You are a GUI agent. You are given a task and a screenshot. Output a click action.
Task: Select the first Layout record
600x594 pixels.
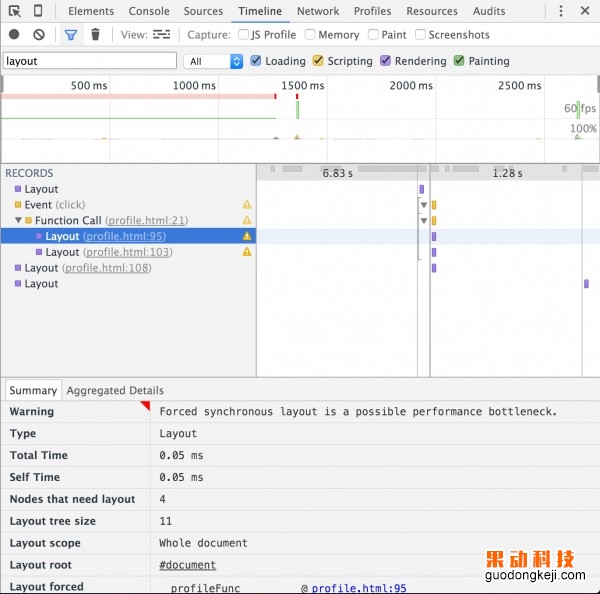(x=129, y=189)
